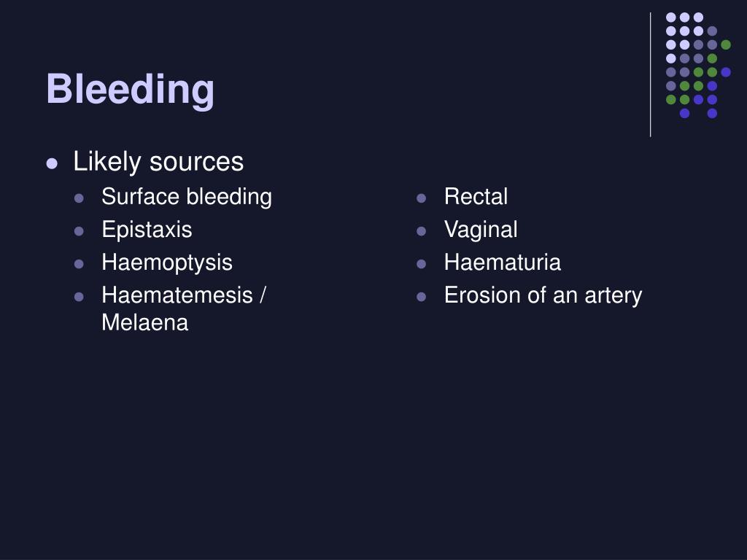
Task: Click the bullet beside Likely sources
Action: pyautogui.click(x=52, y=164)
